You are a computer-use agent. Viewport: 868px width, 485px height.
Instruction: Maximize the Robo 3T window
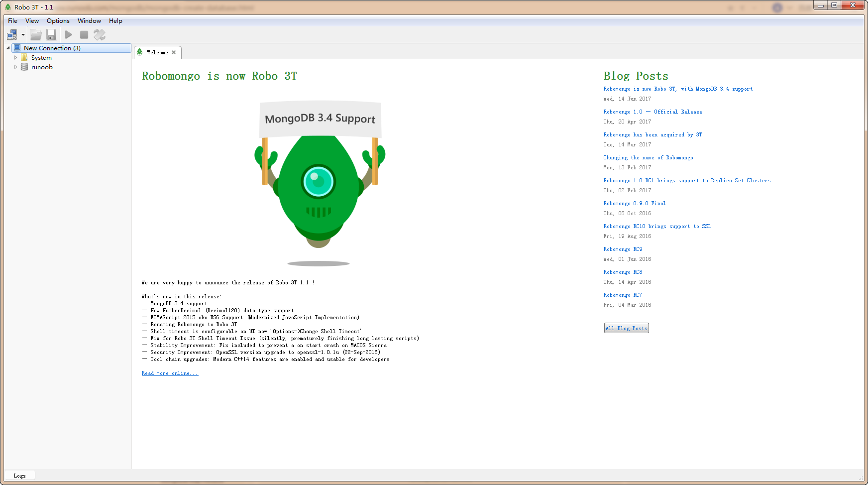tap(834, 5)
